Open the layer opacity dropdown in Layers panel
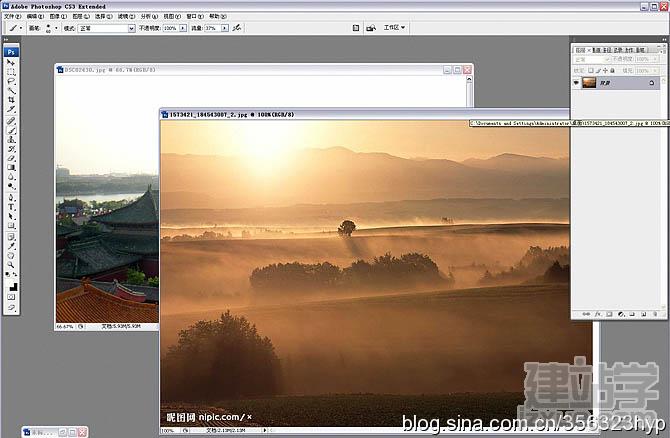The width and height of the screenshot is (670, 438). pyautogui.click(x=655, y=59)
